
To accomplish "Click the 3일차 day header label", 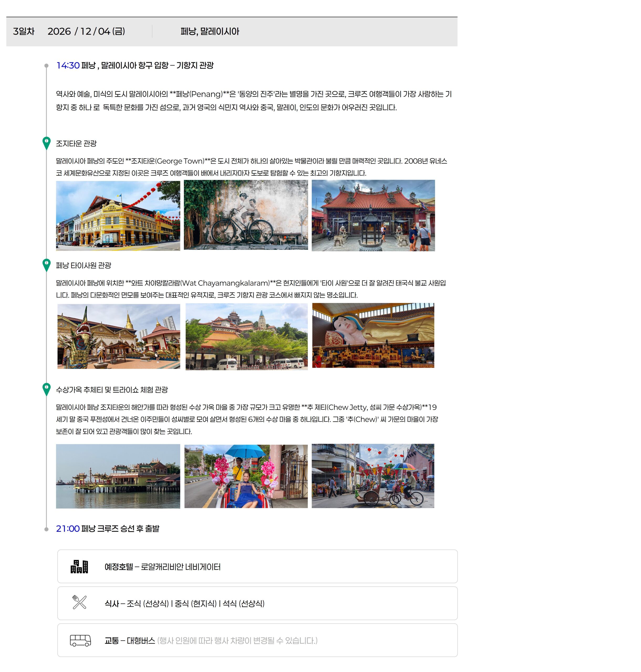I will (x=24, y=31).
